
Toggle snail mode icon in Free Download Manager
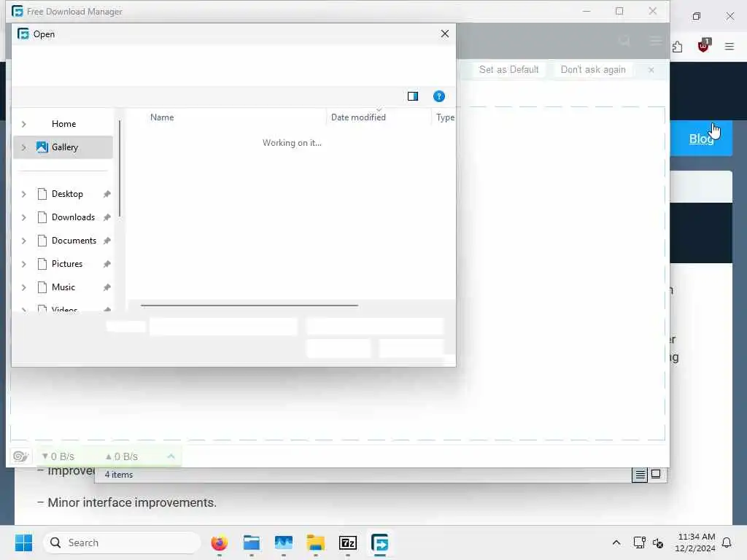point(20,456)
